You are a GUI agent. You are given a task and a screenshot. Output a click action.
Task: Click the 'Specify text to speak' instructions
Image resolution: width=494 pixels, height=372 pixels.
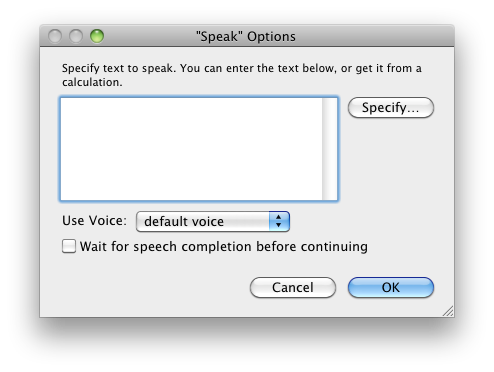[x=242, y=75]
